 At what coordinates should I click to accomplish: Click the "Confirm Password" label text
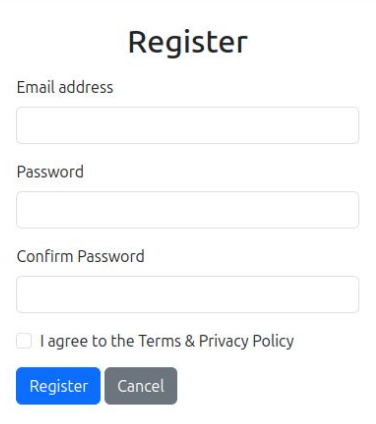81,257
